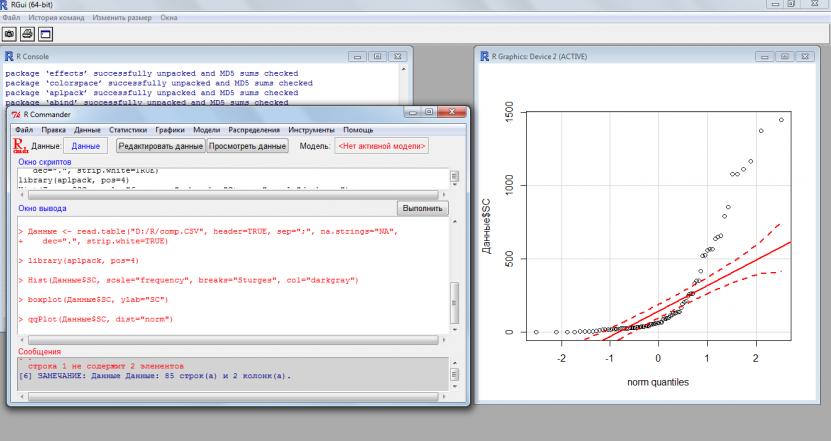
Task: Click the R Graphics window title icon
Action: 486,55
